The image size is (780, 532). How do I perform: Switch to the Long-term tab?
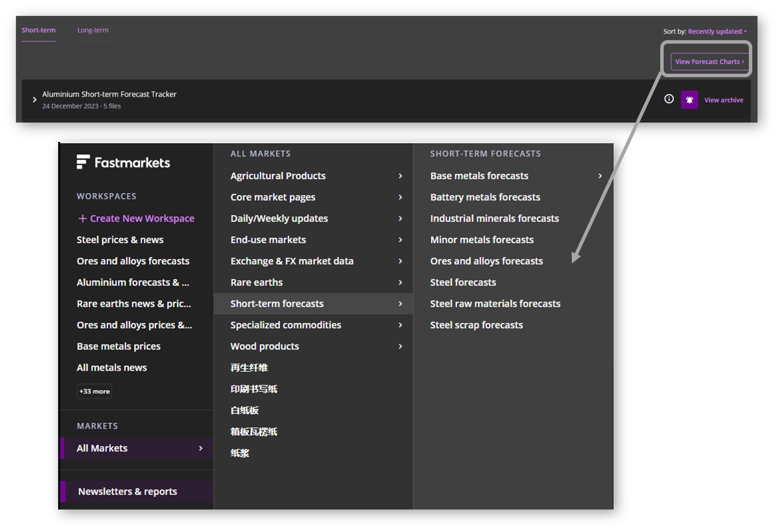[x=93, y=30]
